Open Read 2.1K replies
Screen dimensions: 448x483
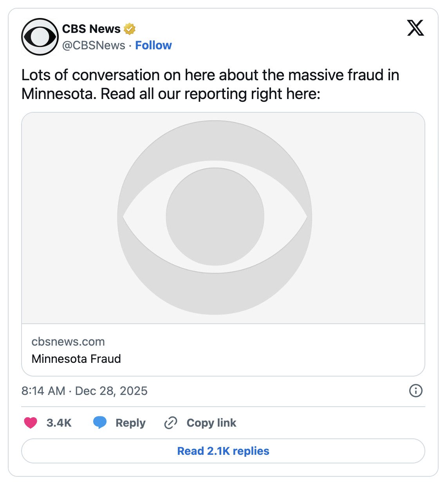pos(223,451)
